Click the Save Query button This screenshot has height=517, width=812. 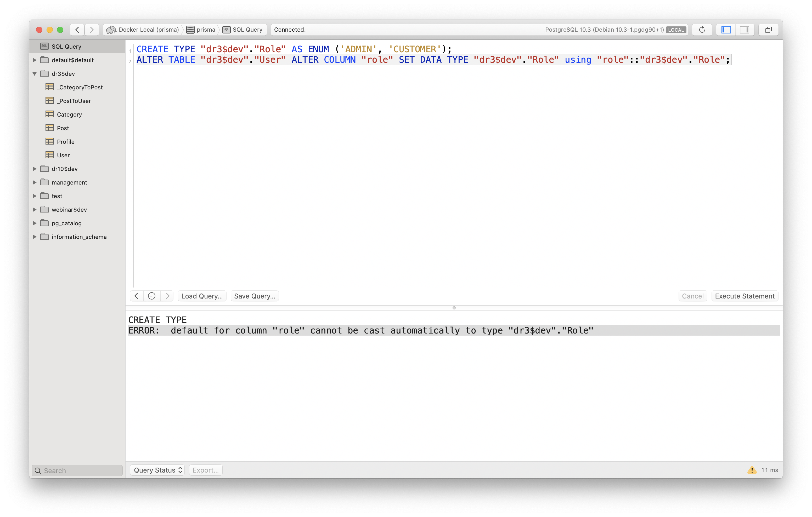[254, 296]
